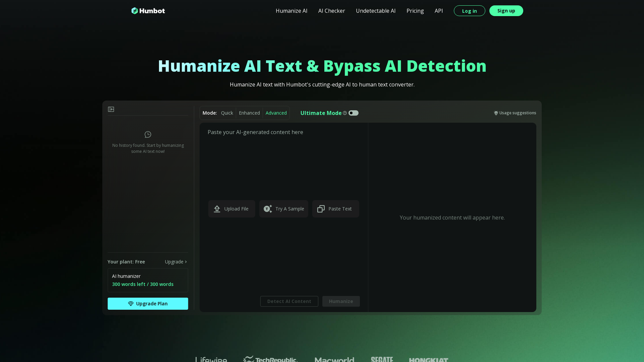The height and width of the screenshot is (362, 644).
Task: Click the 'AI humanizer' label
Action: (126, 276)
